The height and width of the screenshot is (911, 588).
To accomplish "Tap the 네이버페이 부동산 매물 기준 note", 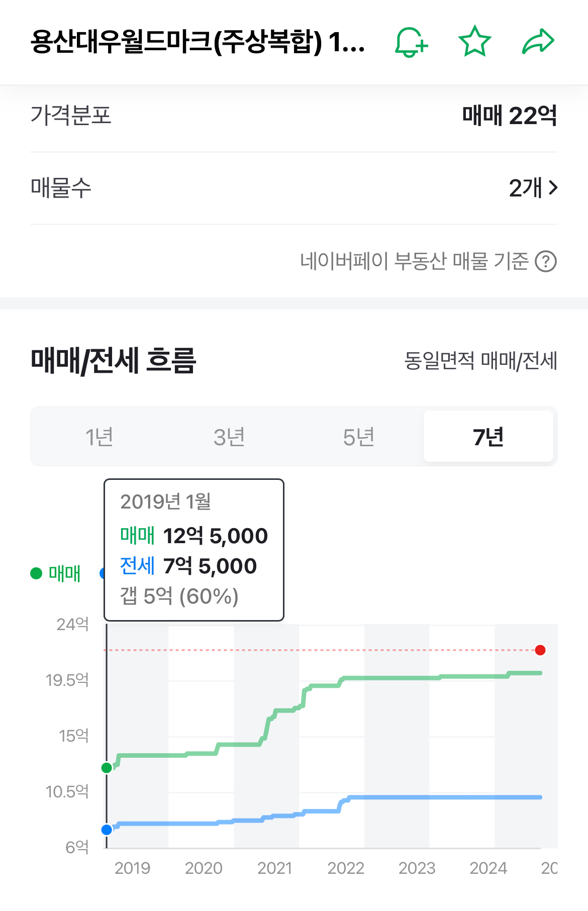I will [414, 261].
